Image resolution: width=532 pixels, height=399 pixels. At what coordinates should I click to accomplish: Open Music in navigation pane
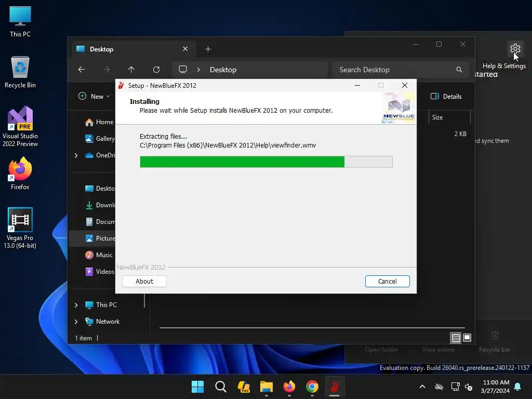click(99, 255)
